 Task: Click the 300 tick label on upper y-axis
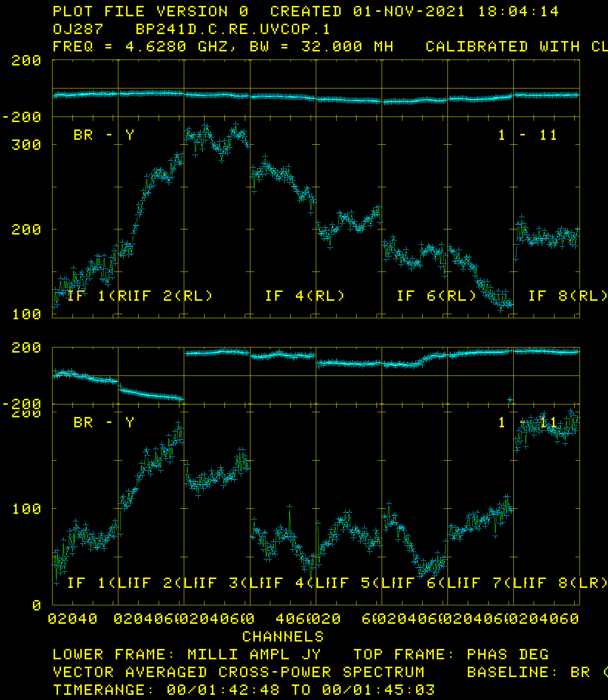point(26,145)
